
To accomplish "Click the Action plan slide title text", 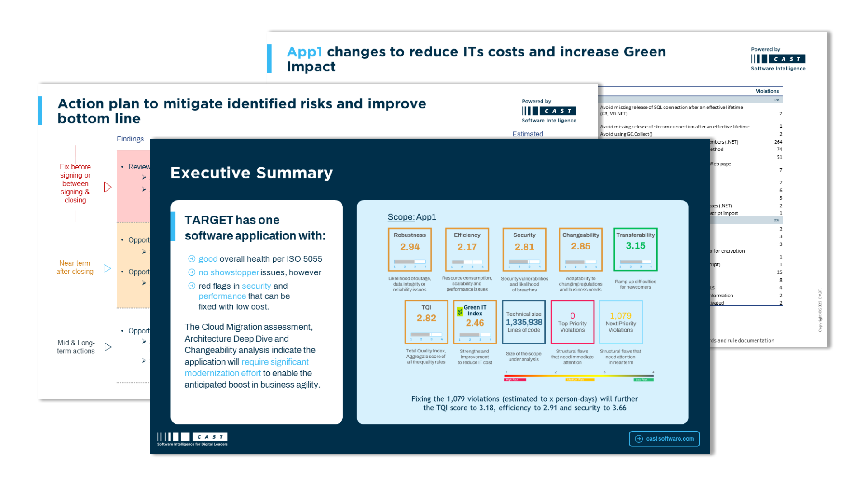I will [242, 111].
